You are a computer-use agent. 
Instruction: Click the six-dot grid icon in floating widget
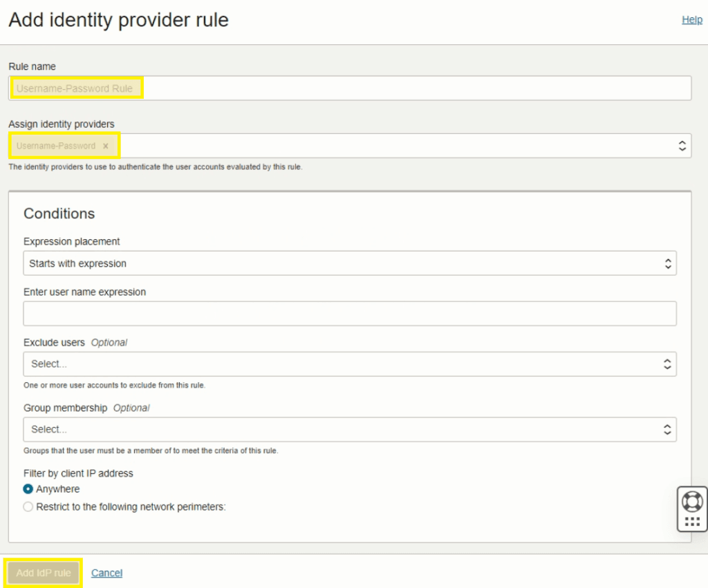(x=692, y=522)
